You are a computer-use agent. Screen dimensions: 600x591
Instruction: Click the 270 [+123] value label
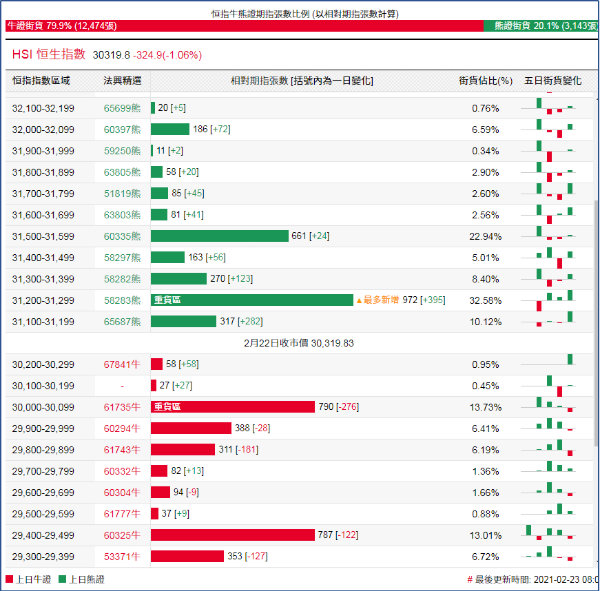click(x=232, y=279)
